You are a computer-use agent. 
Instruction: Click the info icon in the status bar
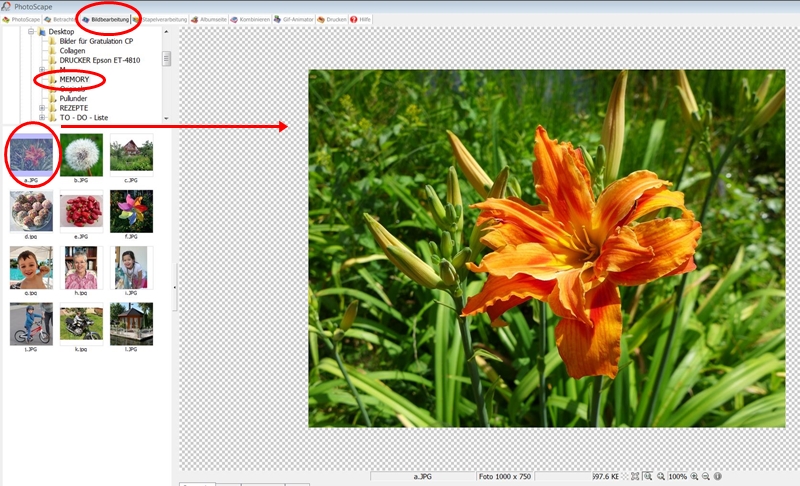pyautogui.click(x=718, y=477)
